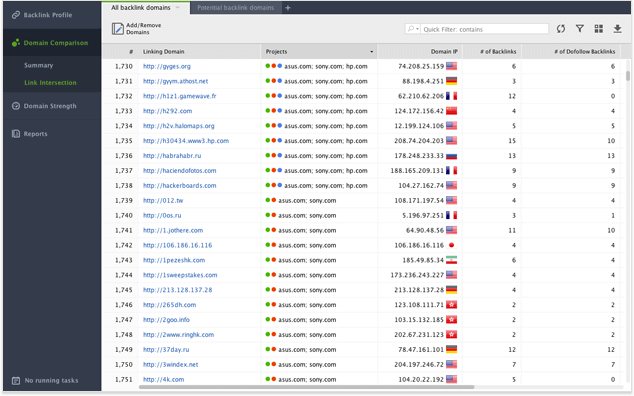Click Add/Remove Domains button
The width and height of the screenshot is (634, 396).
click(136, 29)
